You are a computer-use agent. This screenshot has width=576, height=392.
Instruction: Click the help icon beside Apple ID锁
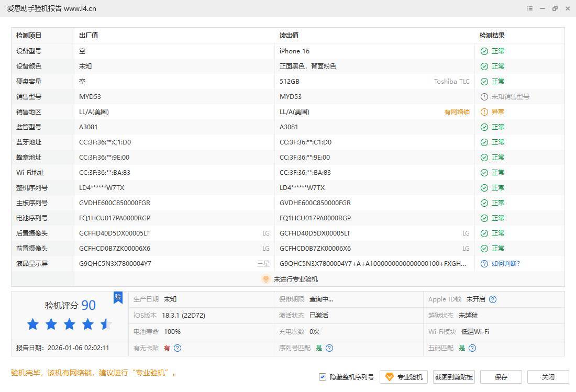click(493, 299)
